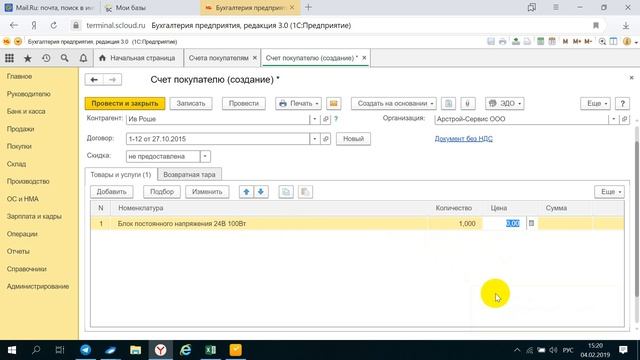Click the Изменить button
Screen dimensions: 640x360
click(x=207, y=191)
